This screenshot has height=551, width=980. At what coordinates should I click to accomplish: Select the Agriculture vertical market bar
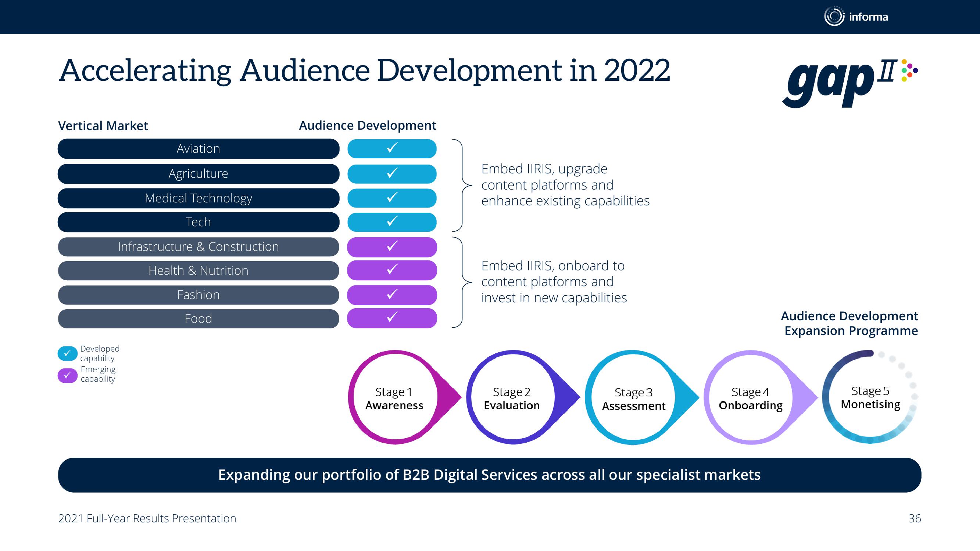198,174
